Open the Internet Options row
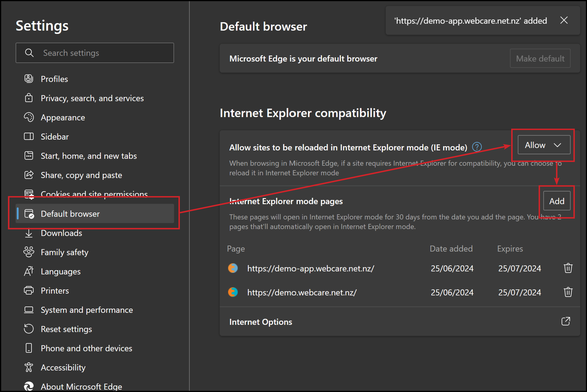This screenshot has width=587, height=392. tap(400, 322)
